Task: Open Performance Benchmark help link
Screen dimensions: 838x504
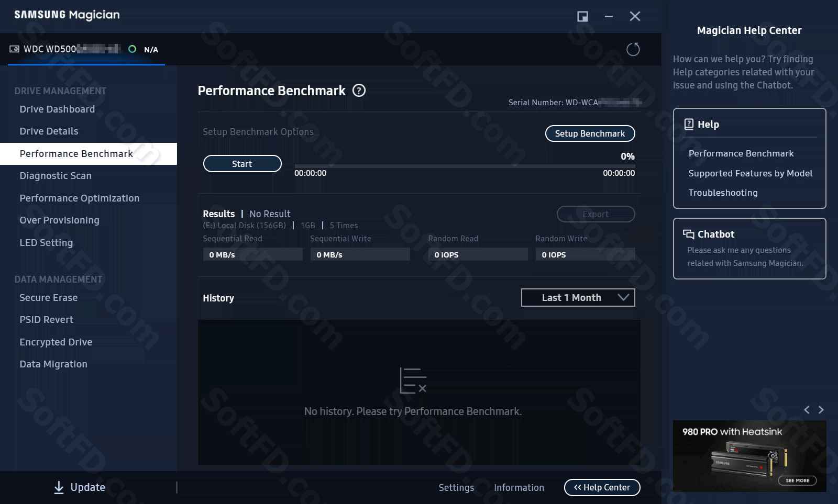Action: pyautogui.click(x=741, y=153)
